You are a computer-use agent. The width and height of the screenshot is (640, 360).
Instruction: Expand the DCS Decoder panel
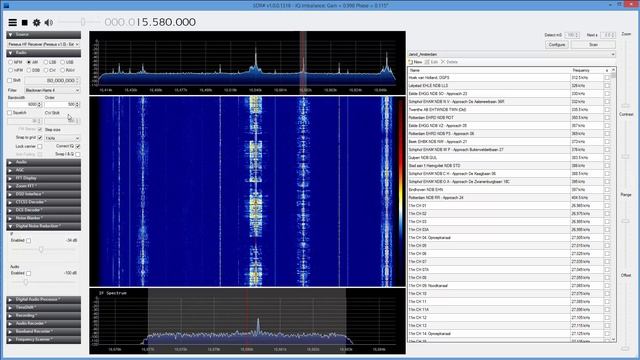point(43,210)
